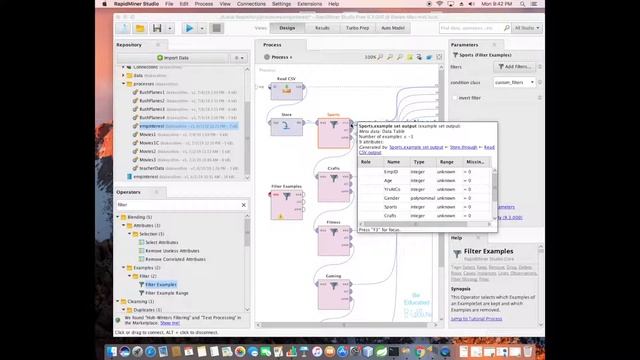Viewport: 640px width, 360px height.
Task: Collapse the Attributes folder in Operators
Action: 124,225
